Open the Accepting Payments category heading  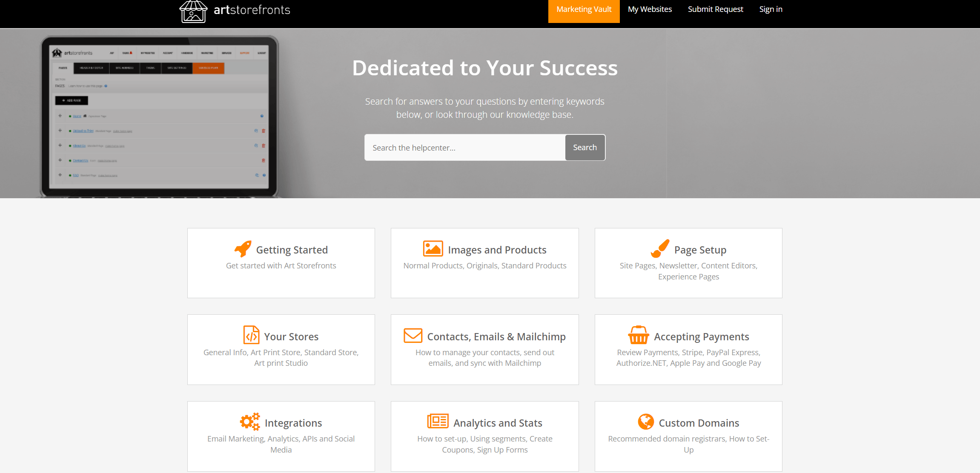[701, 337]
